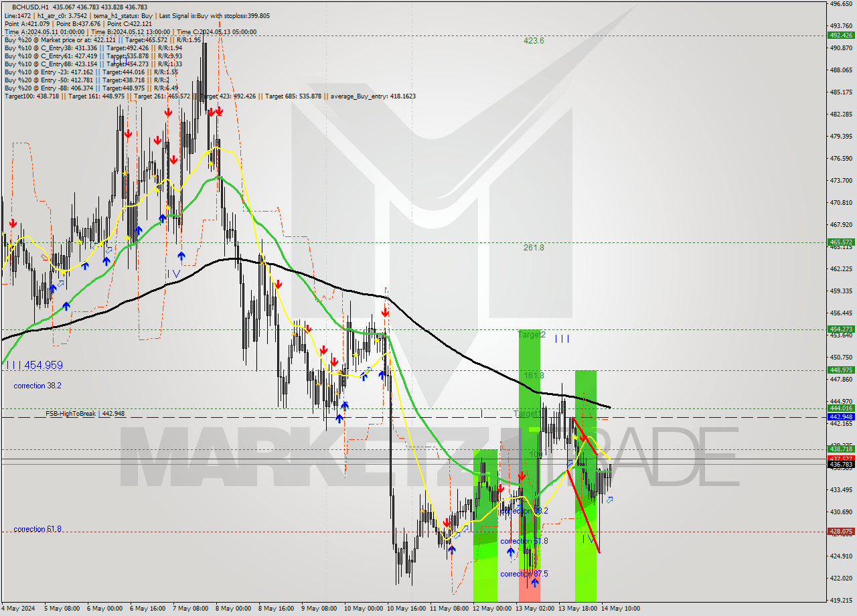Screen dimensions: 857x616
Task: Select the 423.6 Fibonacci level label
Action: pyautogui.click(x=534, y=41)
